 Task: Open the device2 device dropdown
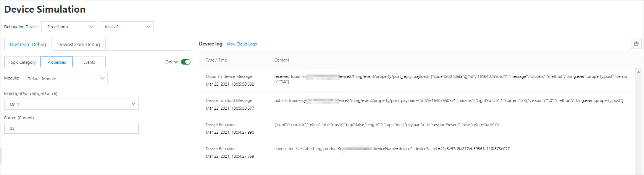[x=126, y=27]
